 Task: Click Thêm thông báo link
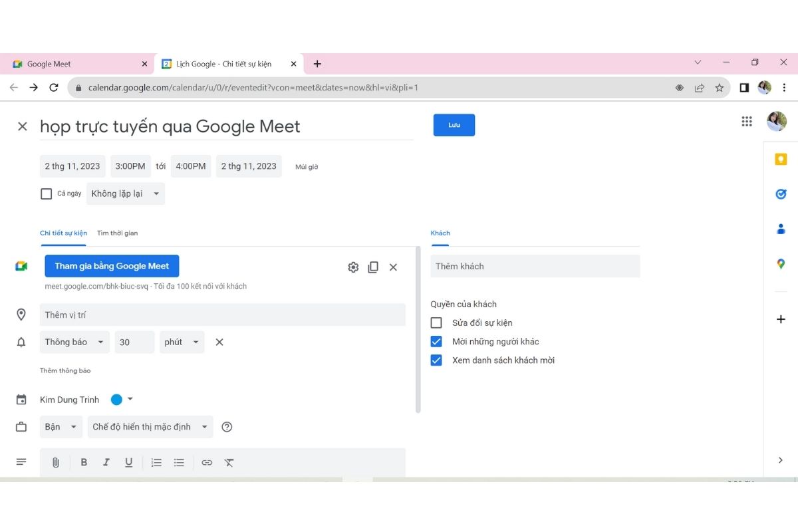[65, 370]
